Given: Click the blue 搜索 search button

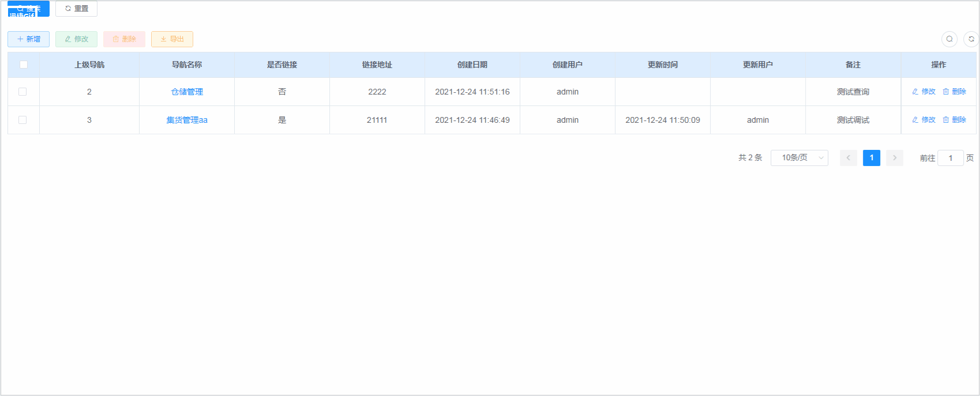Looking at the screenshot, I should pyautogui.click(x=28, y=9).
